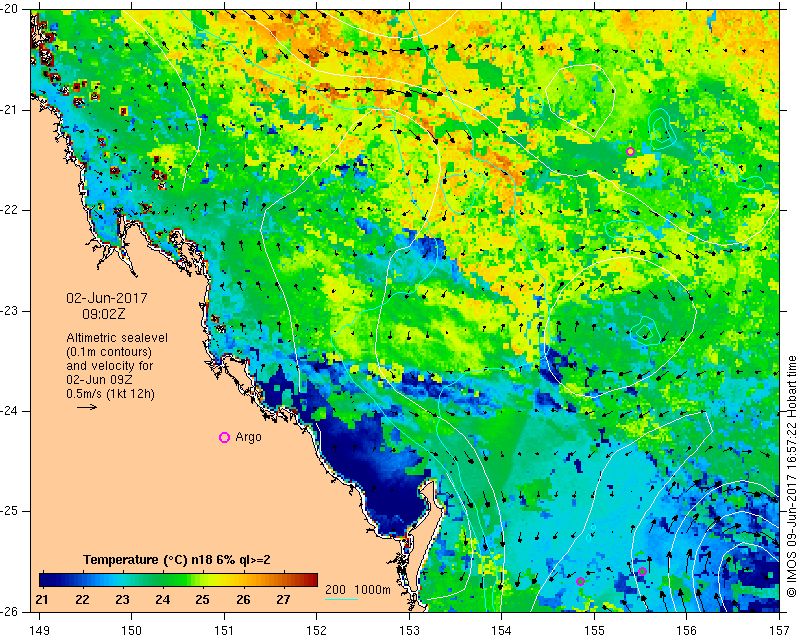Viewport: 800px width, 640px height.
Task: Click the 'Temperature (°C) n18 6% ql>=2' title
Action: point(177,560)
